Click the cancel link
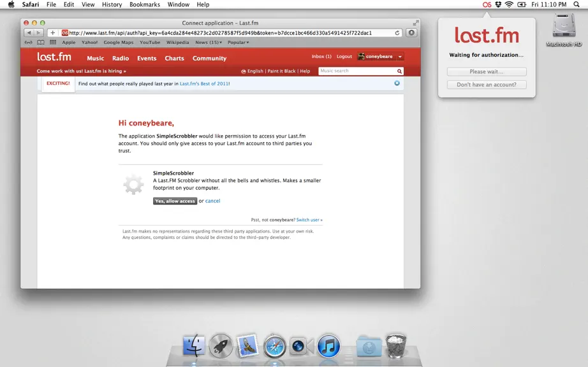The image size is (588, 367). (212, 201)
